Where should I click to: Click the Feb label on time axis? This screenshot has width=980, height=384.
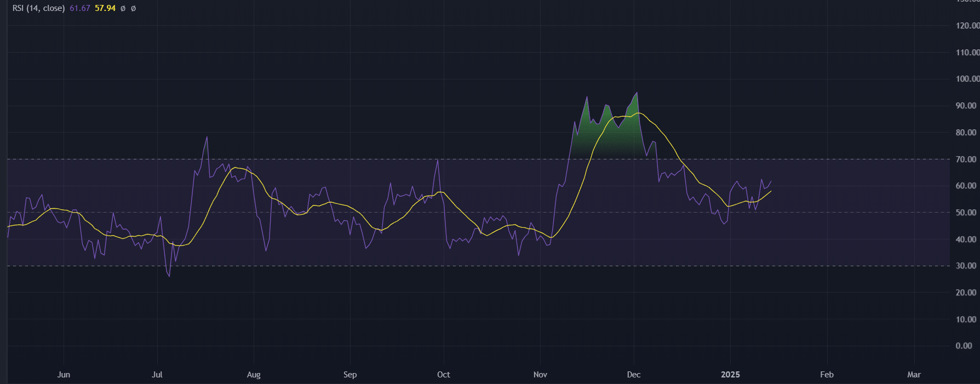point(827,375)
